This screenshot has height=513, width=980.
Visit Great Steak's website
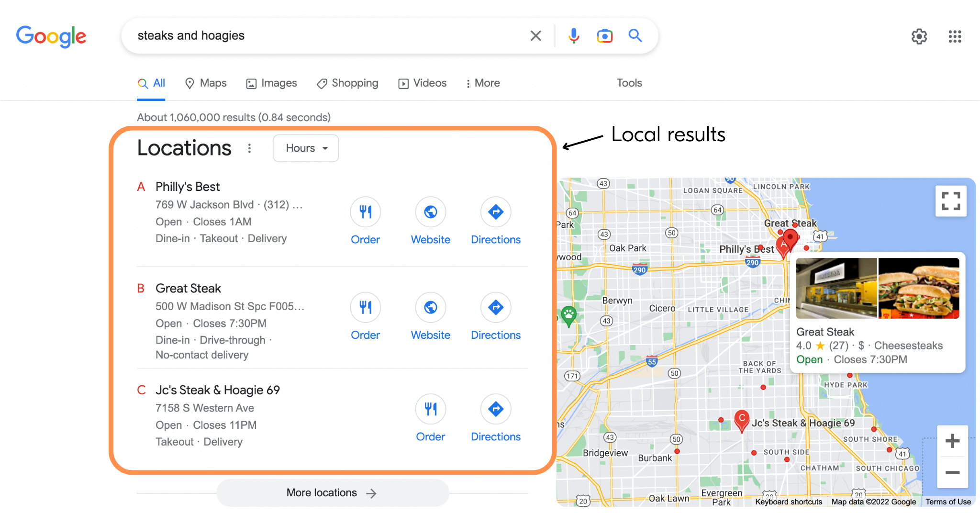point(430,316)
